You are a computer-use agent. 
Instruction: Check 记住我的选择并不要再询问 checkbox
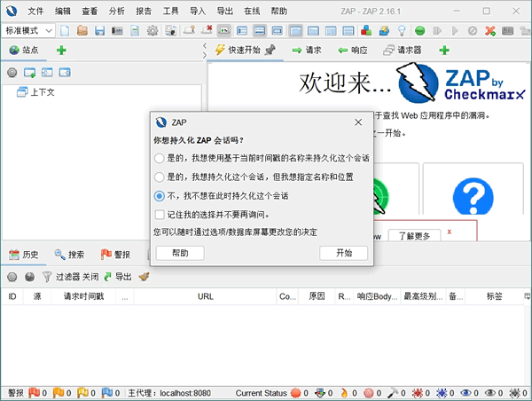click(160, 215)
